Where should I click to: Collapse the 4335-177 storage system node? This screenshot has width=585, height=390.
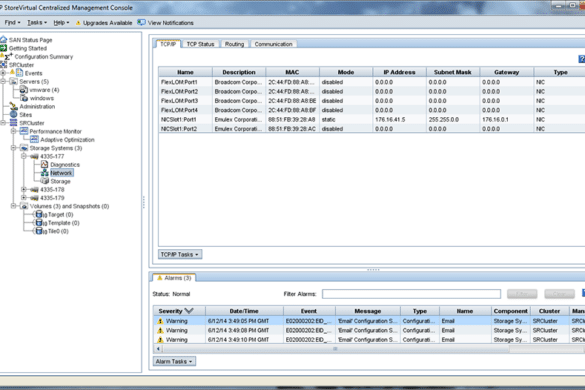click(24, 156)
